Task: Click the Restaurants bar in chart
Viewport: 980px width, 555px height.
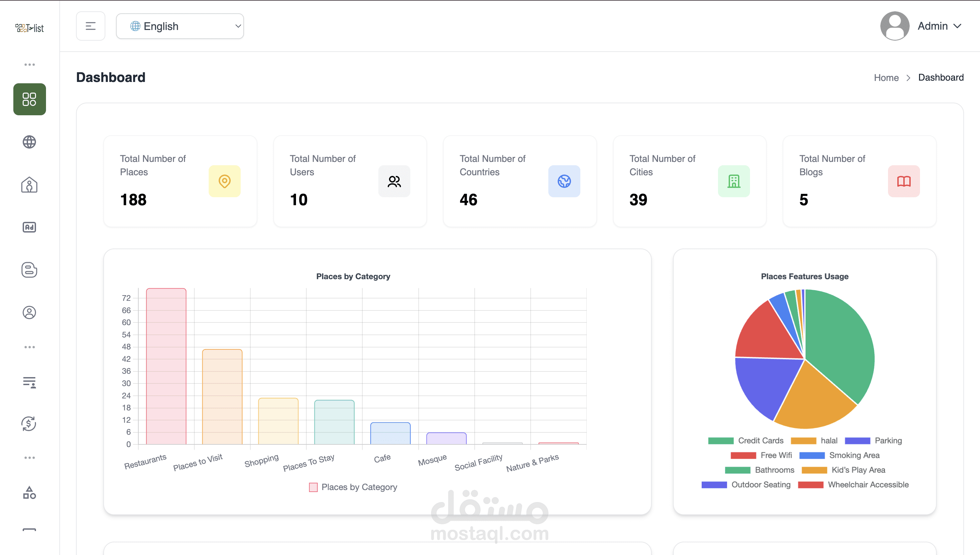Action: 166,366
